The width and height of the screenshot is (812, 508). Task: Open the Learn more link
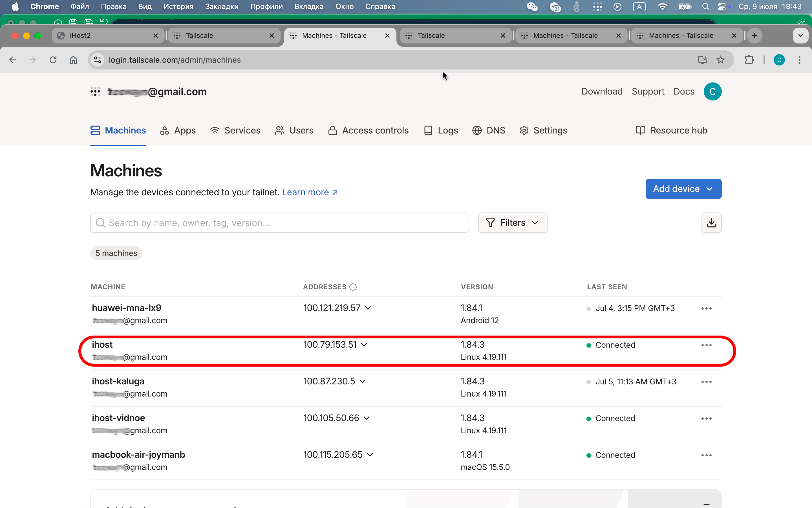(x=310, y=192)
